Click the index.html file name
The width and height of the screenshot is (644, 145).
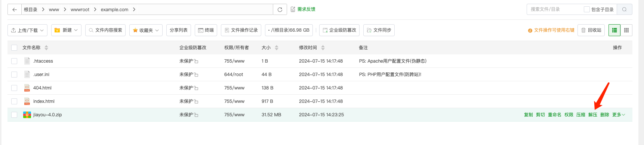click(x=44, y=101)
